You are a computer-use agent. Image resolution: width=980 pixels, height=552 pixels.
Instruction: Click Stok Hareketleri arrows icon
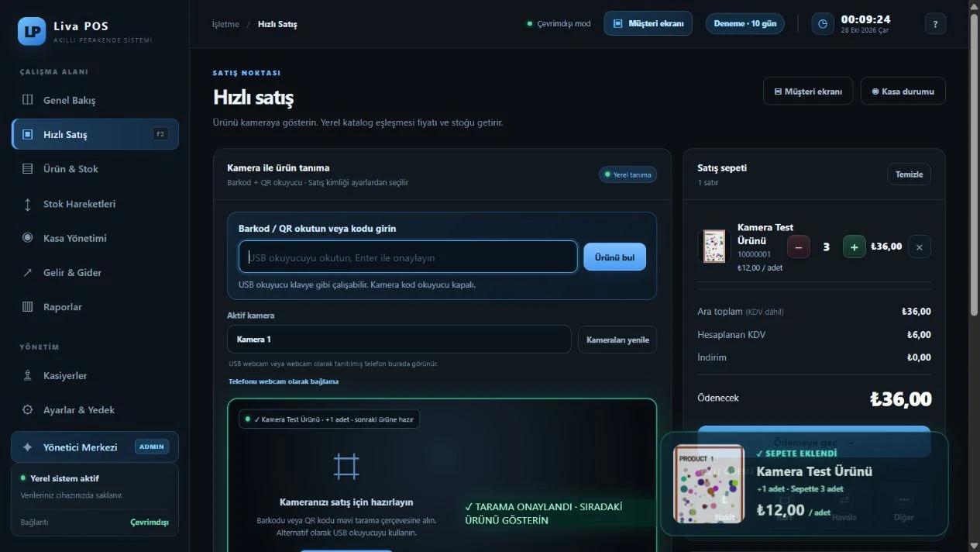(28, 204)
